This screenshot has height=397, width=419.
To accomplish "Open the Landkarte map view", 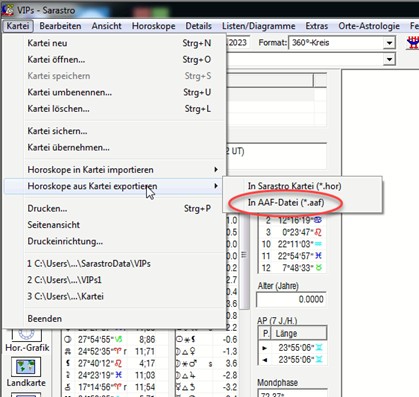I will [x=26, y=372].
